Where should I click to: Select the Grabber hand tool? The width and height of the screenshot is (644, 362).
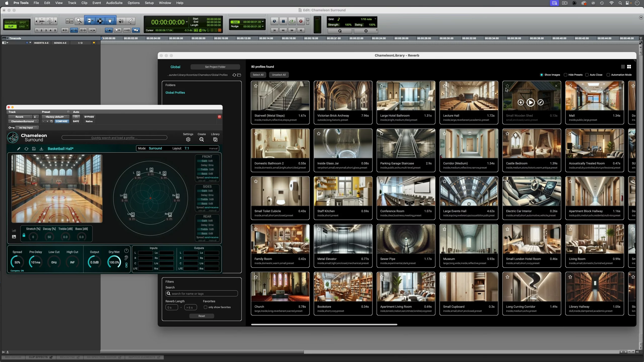110,21
